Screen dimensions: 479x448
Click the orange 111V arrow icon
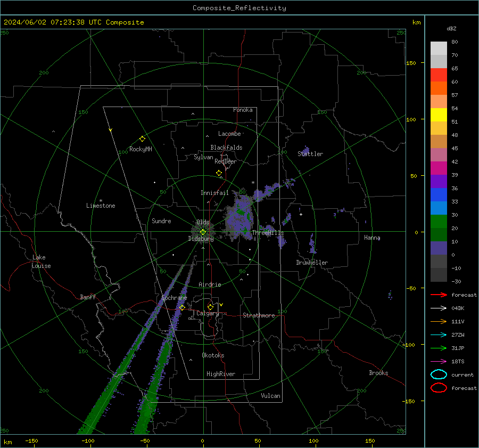(x=439, y=321)
